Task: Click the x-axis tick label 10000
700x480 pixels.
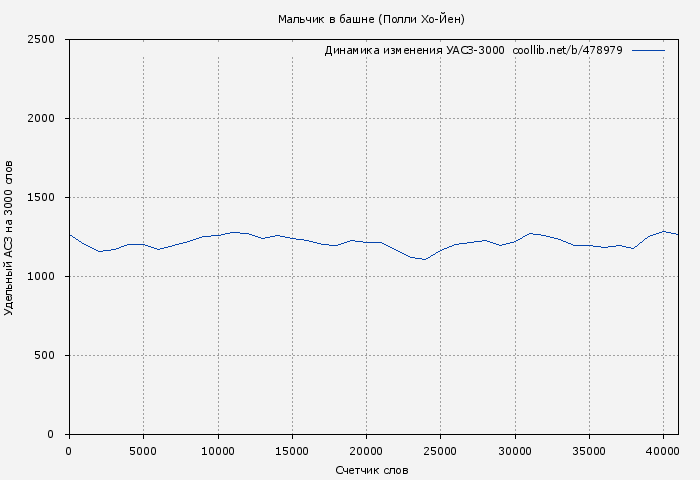Action: point(217,451)
